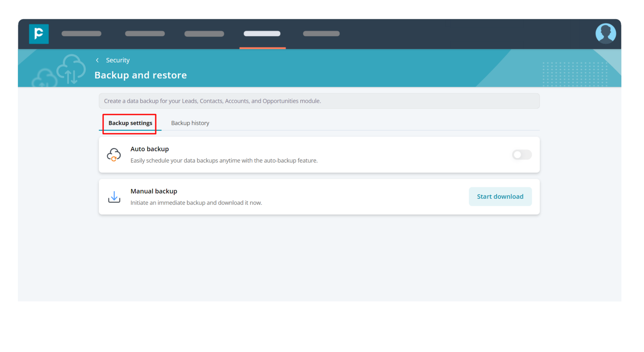Open the second navigation menu placeholder

coord(145,34)
